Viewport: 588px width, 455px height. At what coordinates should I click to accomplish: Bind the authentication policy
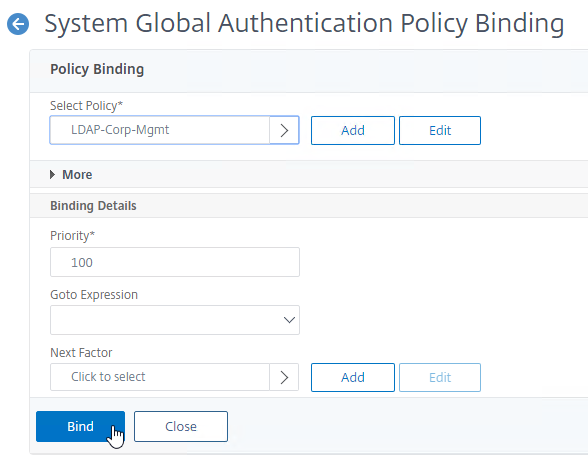click(80, 426)
